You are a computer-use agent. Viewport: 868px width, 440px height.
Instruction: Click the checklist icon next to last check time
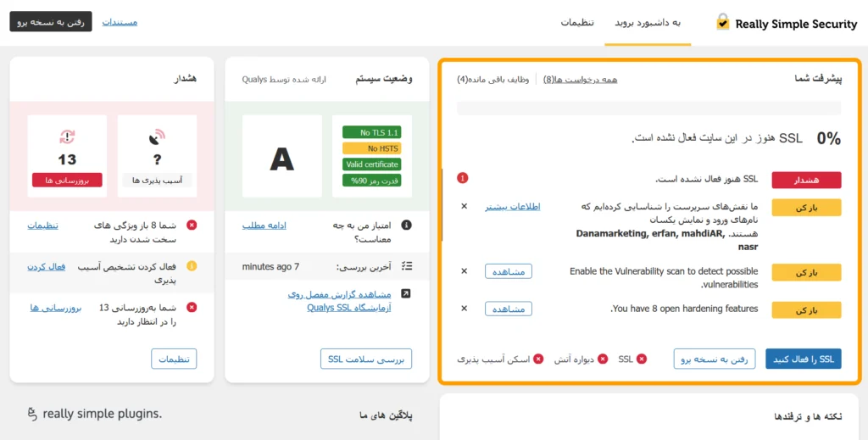(x=406, y=266)
